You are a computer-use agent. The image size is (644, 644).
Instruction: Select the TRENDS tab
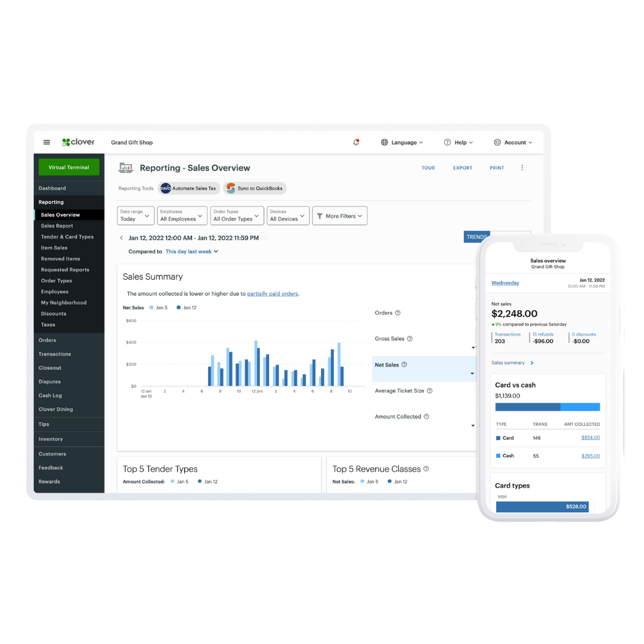pyautogui.click(x=477, y=237)
